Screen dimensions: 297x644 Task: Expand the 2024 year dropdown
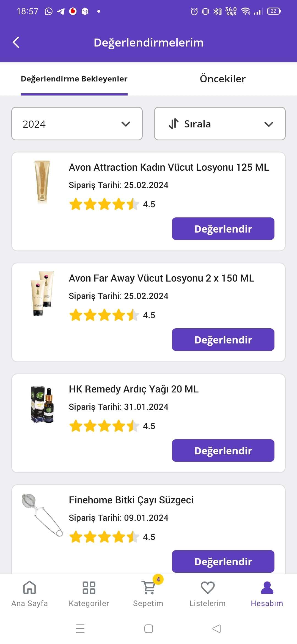coord(77,124)
